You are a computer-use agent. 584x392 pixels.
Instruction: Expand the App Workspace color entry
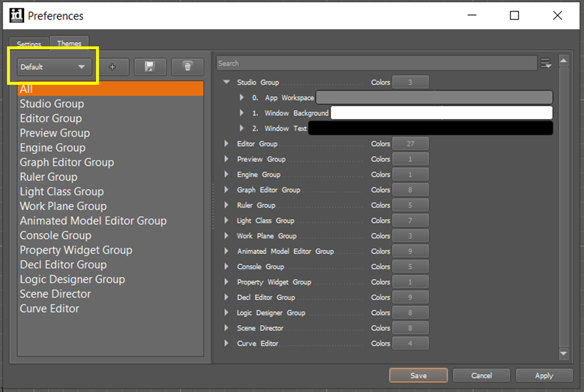coord(242,97)
